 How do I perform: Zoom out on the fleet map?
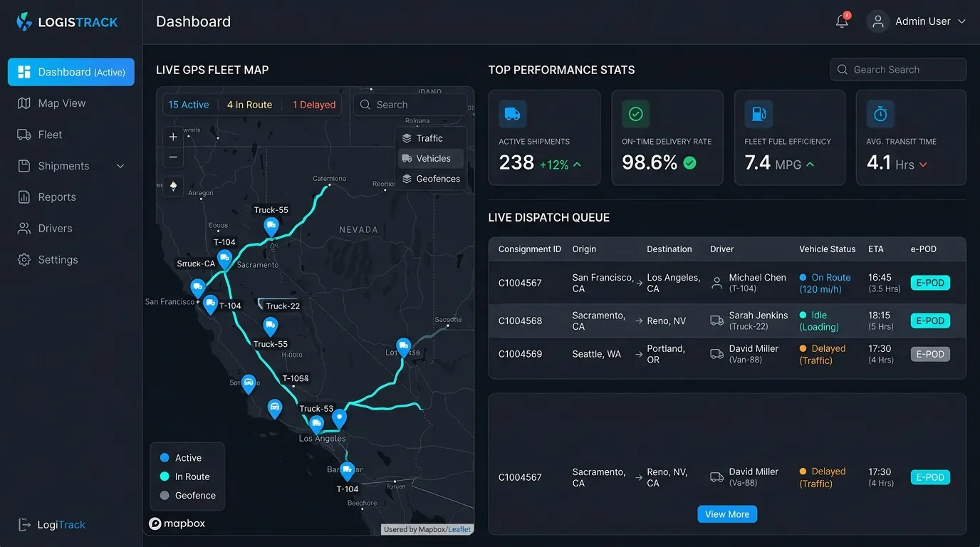coord(173,157)
